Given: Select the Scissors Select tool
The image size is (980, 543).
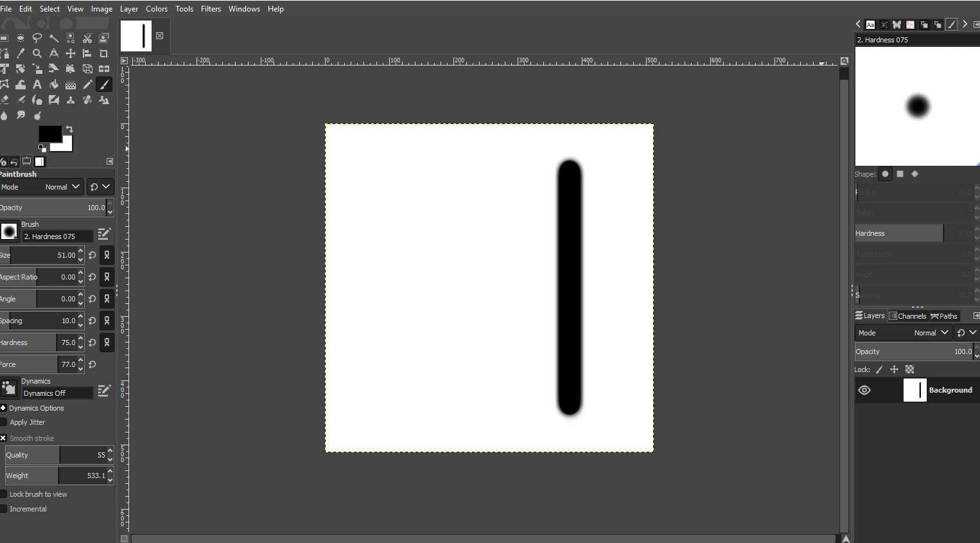Looking at the screenshot, I should click(x=87, y=38).
